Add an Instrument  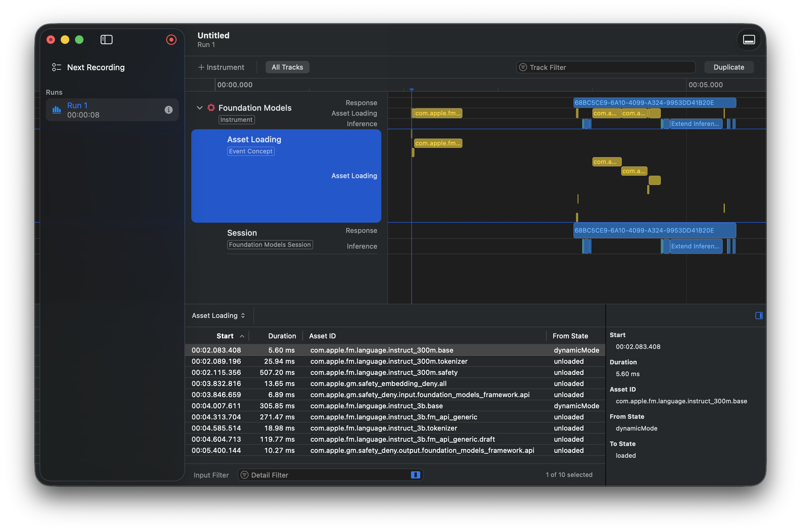click(221, 67)
